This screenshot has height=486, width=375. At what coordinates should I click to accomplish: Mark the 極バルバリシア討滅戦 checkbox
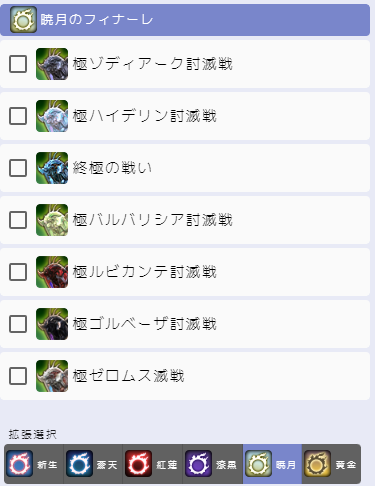[18, 220]
